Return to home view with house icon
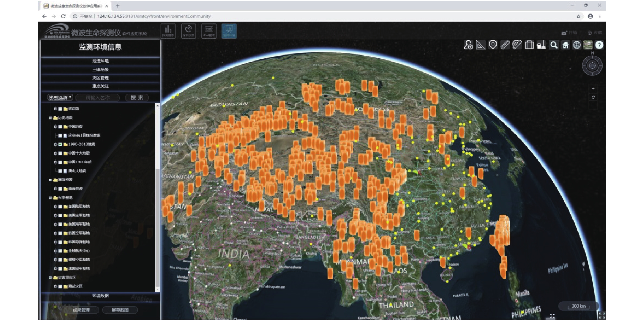 pyautogui.click(x=565, y=45)
